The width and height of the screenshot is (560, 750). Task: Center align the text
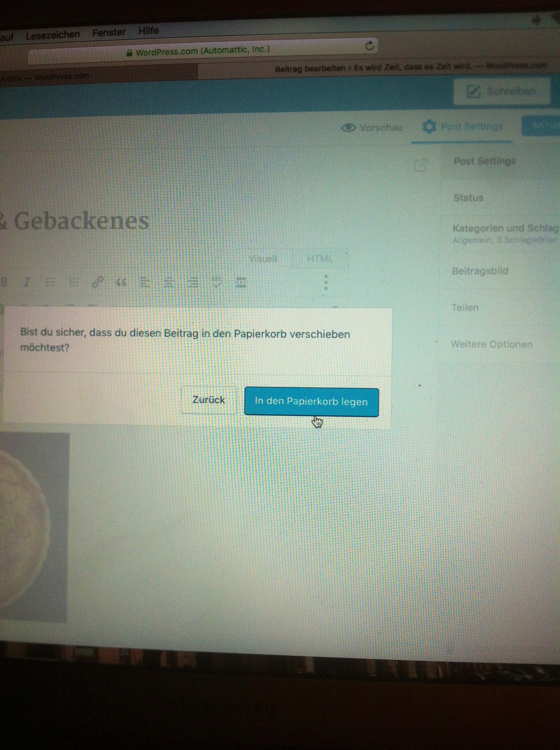click(169, 282)
